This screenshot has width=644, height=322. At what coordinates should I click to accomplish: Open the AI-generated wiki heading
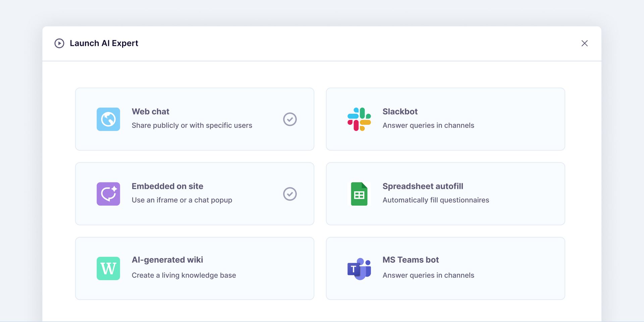[x=167, y=260]
